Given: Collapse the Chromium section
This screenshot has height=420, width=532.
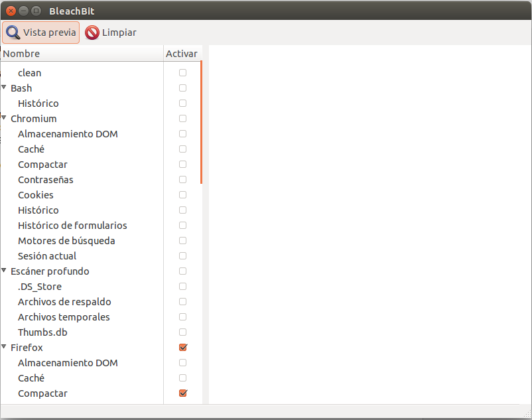Looking at the screenshot, I should click(5, 118).
